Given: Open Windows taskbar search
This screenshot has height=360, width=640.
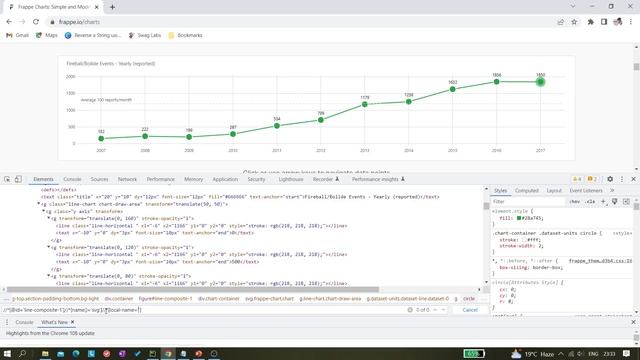Looking at the screenshot, I should click(22, 353).
